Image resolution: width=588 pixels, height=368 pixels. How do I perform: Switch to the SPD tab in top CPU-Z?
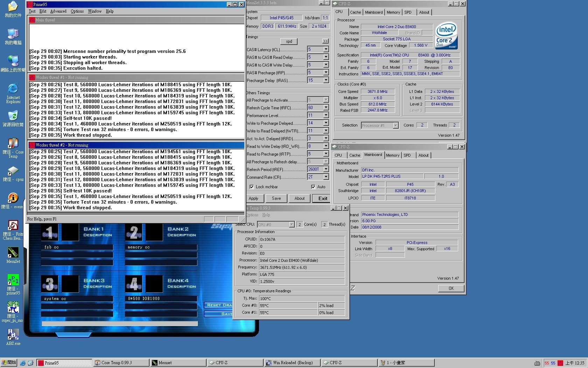click(x=408, y=12)
